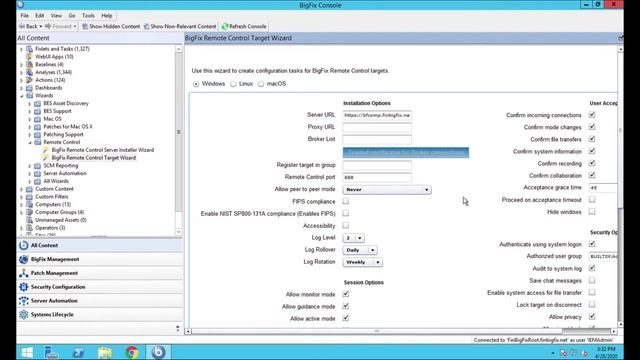
Task: Open the Help menu
Action: 107,16
